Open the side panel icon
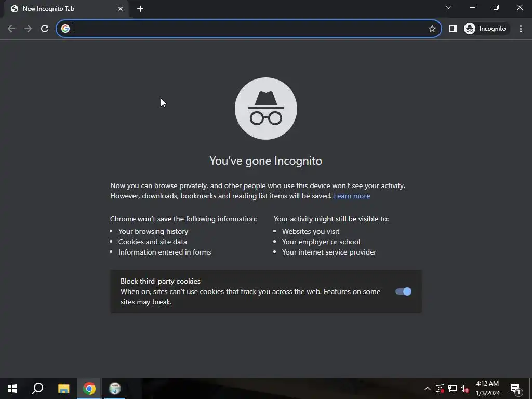The width and height of the screenshot is (532, 399). point(453,29)
